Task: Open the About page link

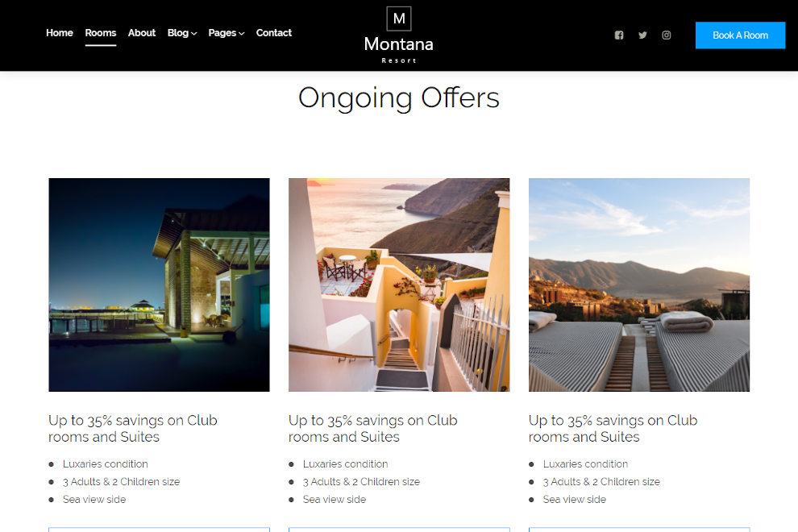Action: [142, 32]
